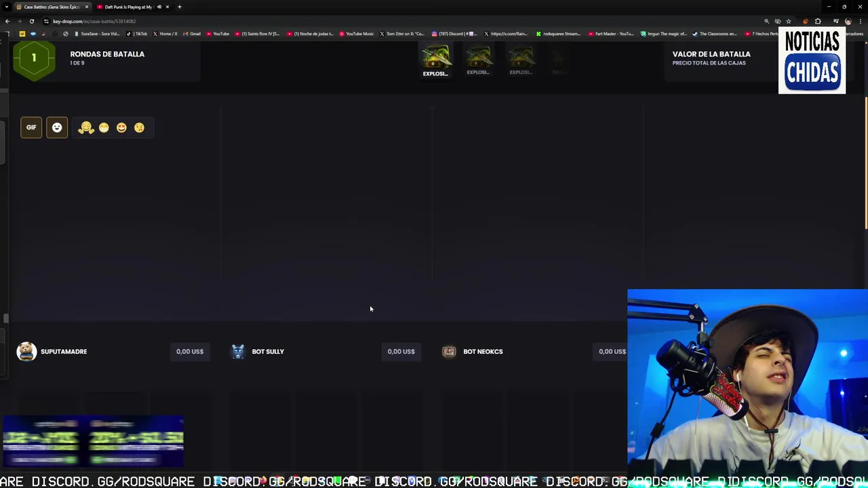Go forward in browser history
Viewport: 868px width, 488px height.
tap(19, 21)
